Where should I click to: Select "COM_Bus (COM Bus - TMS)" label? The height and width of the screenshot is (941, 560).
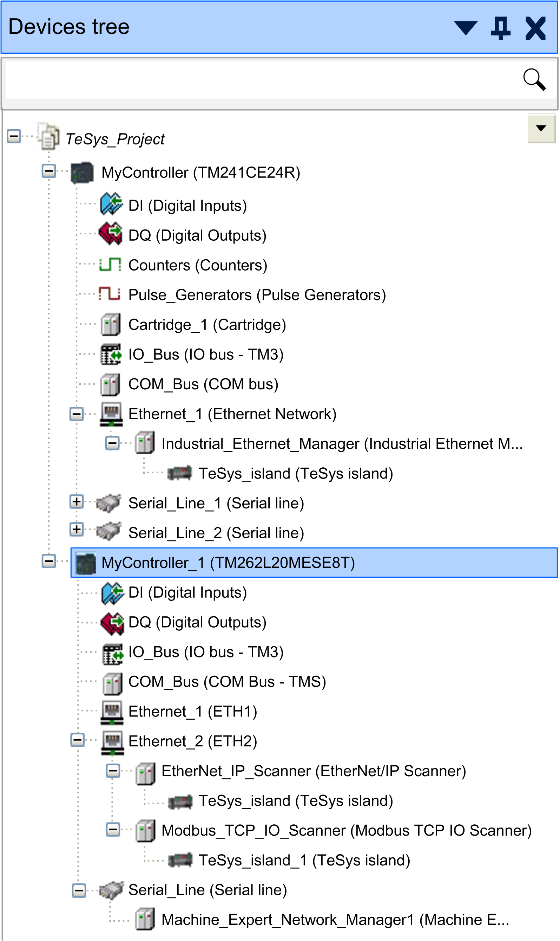click(227, 682)
